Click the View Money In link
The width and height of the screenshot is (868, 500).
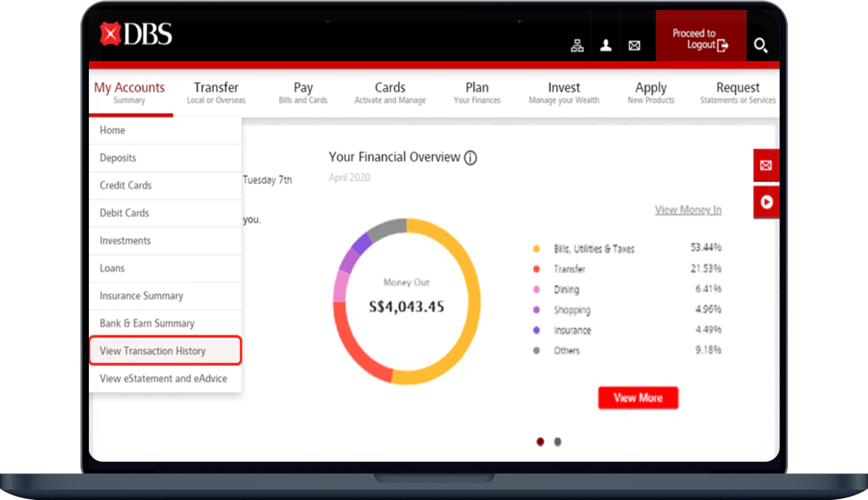pos(688,210)
